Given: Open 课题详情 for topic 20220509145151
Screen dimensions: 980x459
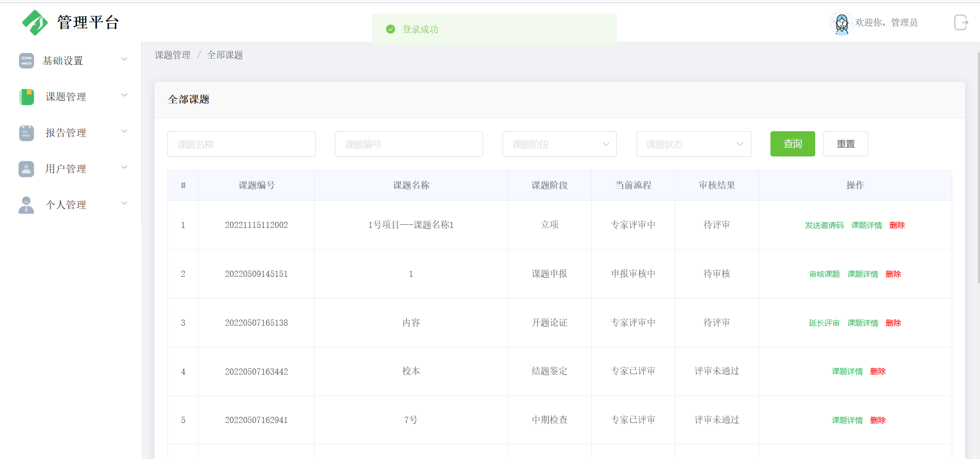Looking at the screenshot, I should (863, 274).
